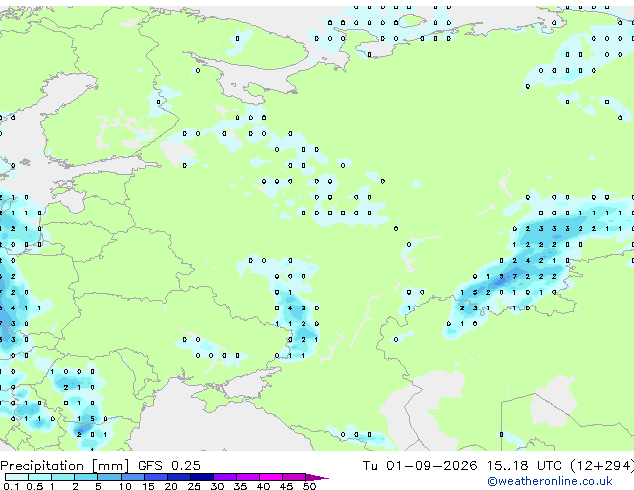Screen dimensions: 634x490
Task: Pick the 5–10 mm legend swatch
Action: (x=109, y=477)
